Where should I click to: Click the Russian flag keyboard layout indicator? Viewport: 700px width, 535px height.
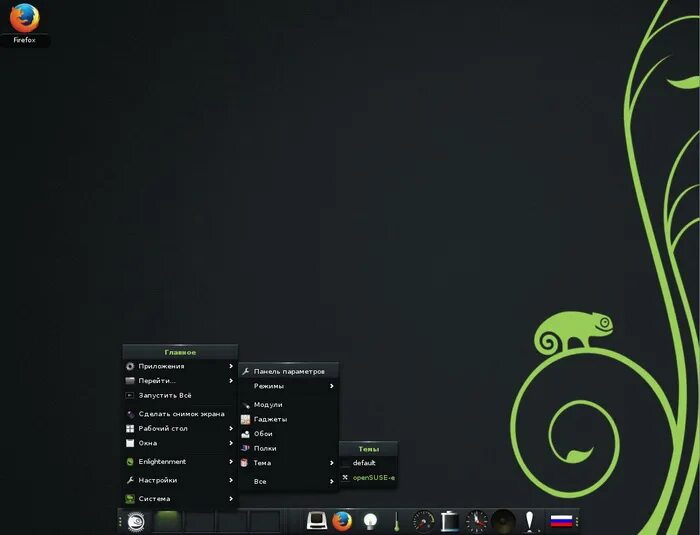coord(561,521)
